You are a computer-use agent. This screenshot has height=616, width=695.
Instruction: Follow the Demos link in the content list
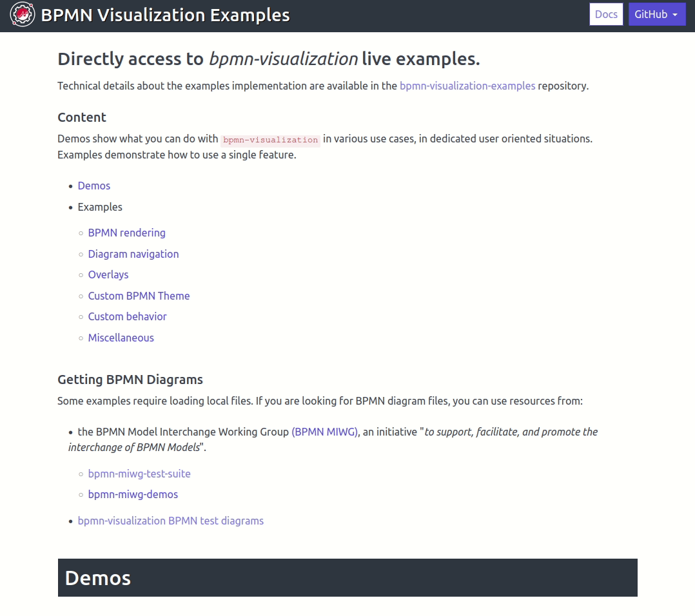coord(94,186)
